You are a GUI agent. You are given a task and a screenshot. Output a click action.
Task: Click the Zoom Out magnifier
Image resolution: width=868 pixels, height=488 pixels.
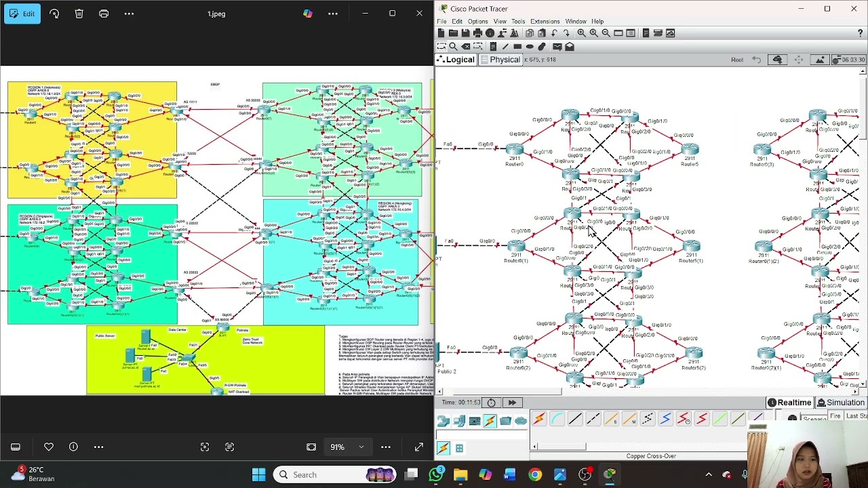(x=606, y=33)
